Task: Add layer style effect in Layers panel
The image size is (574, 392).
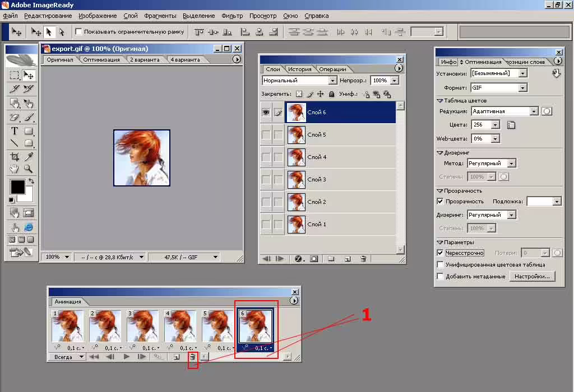Action: tap(298, 259)
